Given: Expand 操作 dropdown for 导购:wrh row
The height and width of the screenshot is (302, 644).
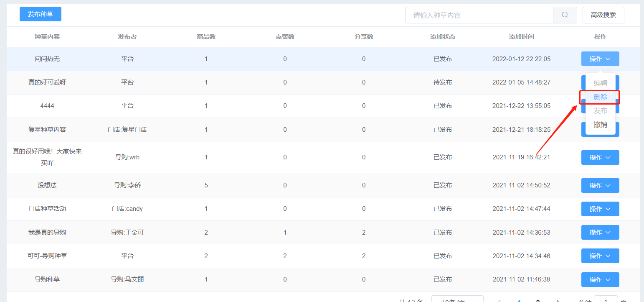Looking at the screenshot, I should point(600,158).
